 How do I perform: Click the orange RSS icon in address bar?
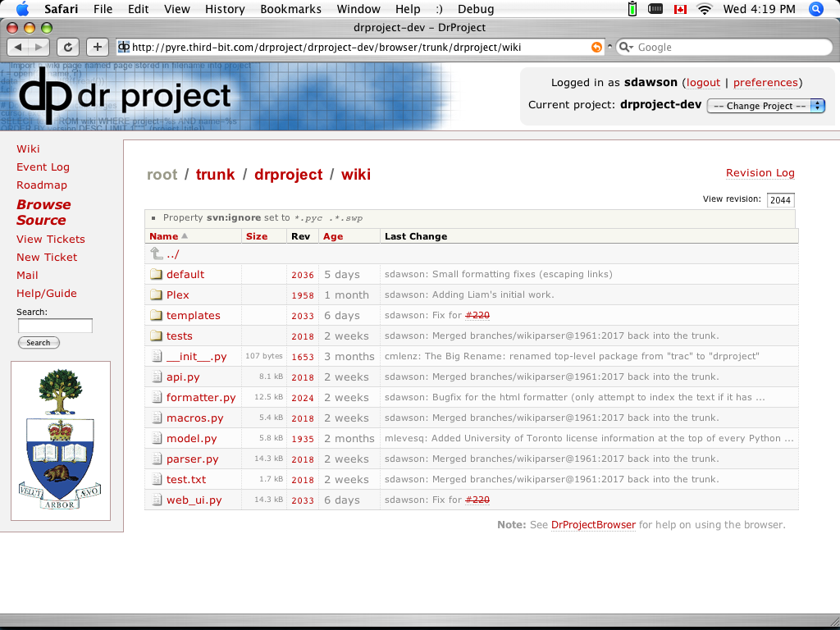[x=596, y=47]
